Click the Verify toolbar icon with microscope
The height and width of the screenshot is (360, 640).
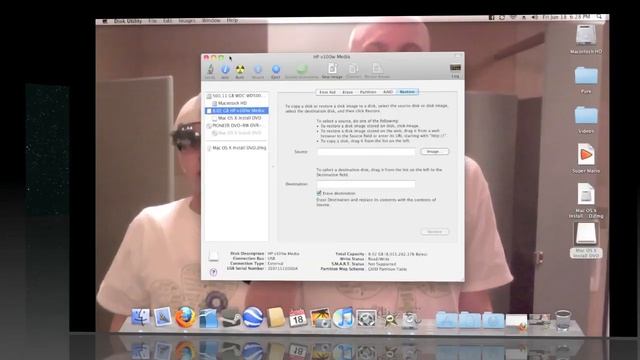coord(210,71)
